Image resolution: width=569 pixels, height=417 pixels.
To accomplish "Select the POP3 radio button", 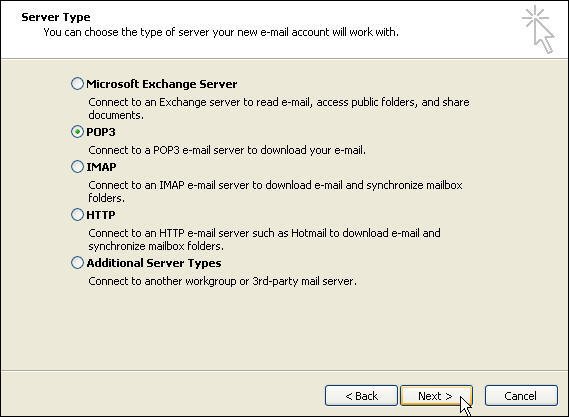I will click(77, 132).
